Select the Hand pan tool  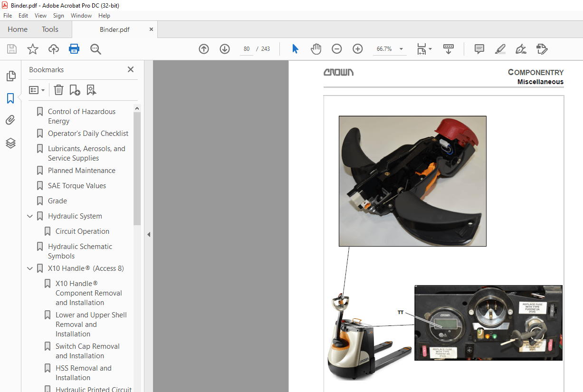(316, 49)
